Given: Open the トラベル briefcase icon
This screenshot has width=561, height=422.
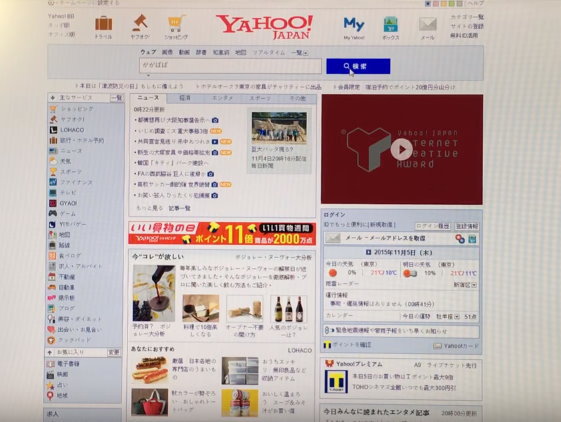Looking at the screenshot, I should coord(104,23).
